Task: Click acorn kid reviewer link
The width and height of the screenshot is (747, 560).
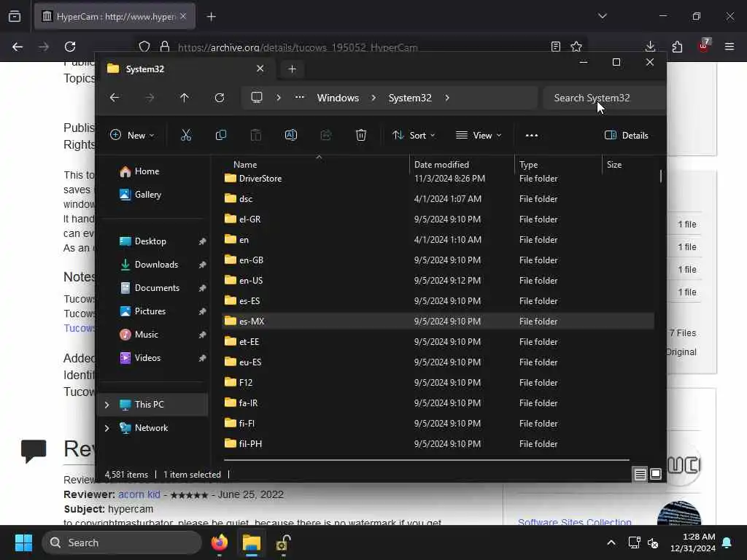Action: coord(139,494)
